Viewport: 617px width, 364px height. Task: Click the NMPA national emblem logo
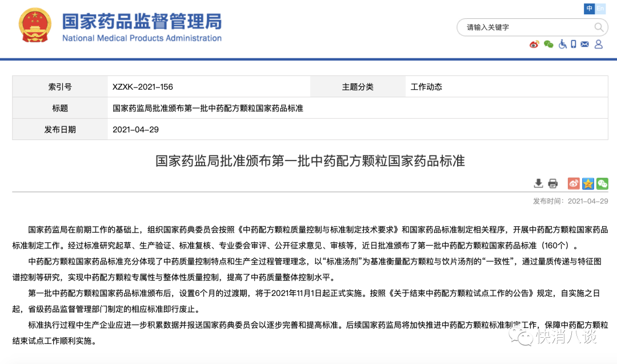35,25
